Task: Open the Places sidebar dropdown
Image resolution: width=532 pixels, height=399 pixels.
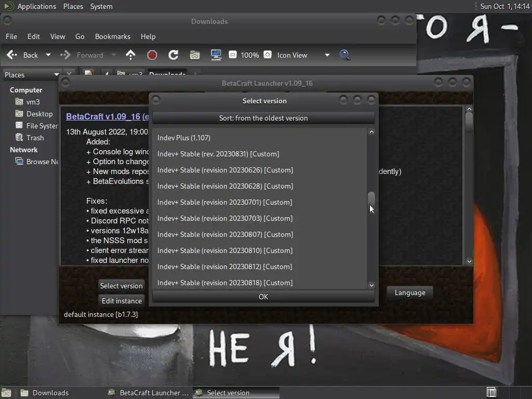Action: pyautogui.click(x=32, y=75)
